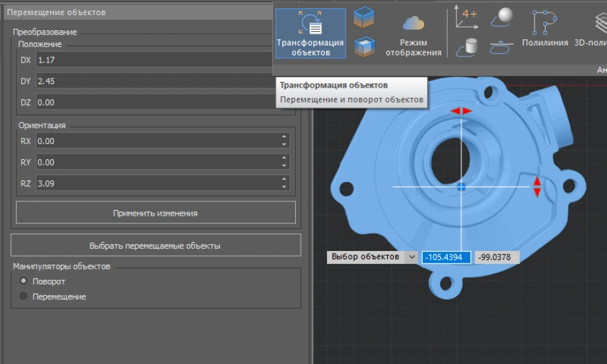Viewport: 607px width, 364px height.
Task: Click the coordinate axes 4+ icon
Action: click(x=466, y=17)
